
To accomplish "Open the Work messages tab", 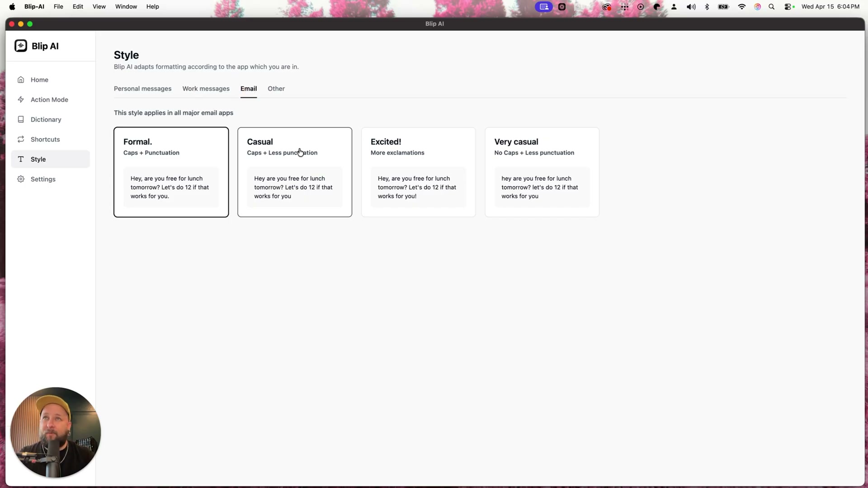I will click(x=206, y=89).
